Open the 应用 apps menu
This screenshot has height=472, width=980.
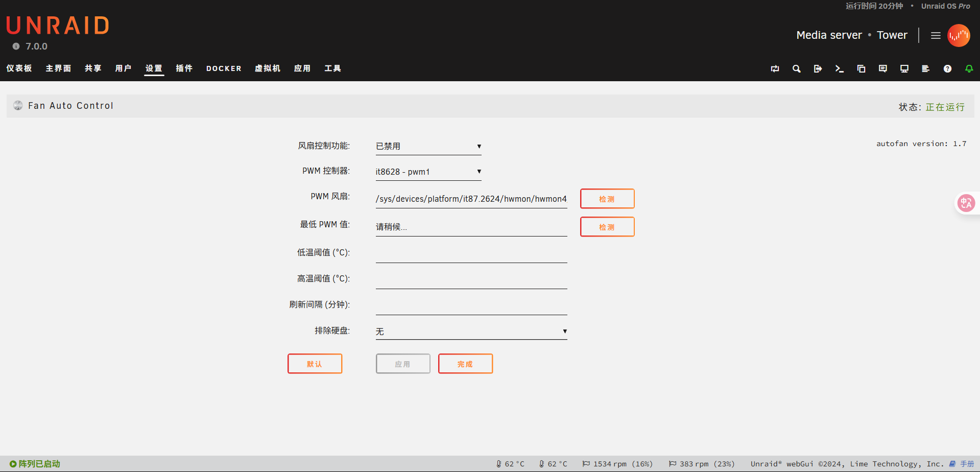click(x=302, y=68)
